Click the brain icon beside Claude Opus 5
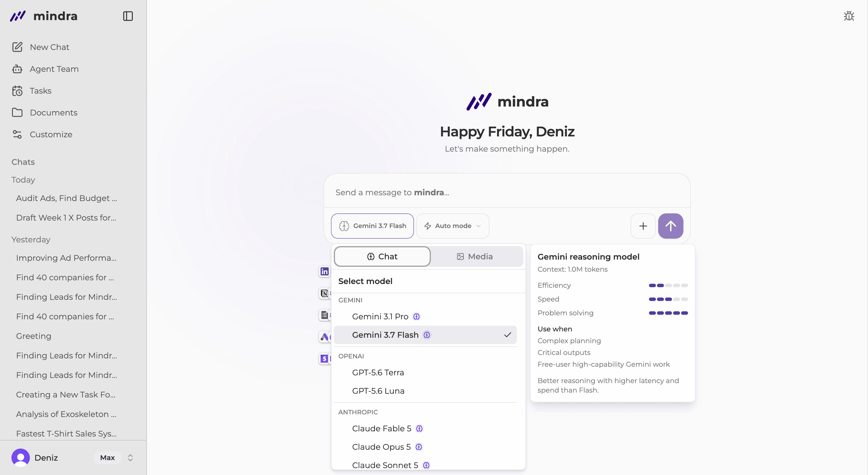 point(419,447)
